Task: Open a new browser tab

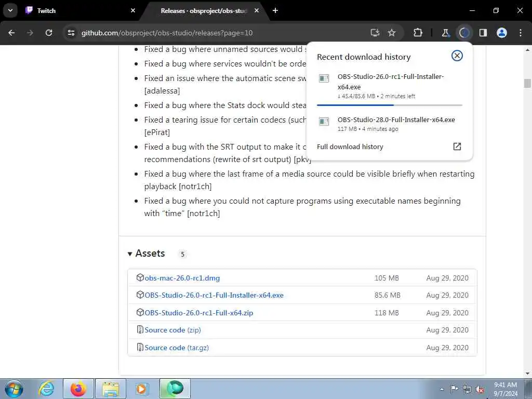Action: (x=275, y=10)
